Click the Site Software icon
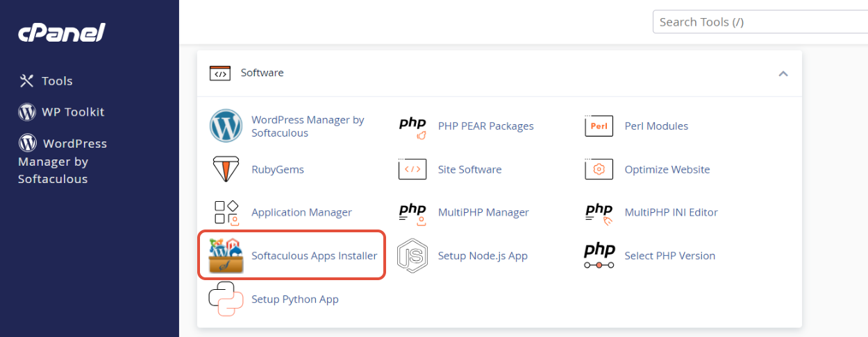The height and width of the screenshot is (337, 868). pyautogui.click(x=412, y=169)
